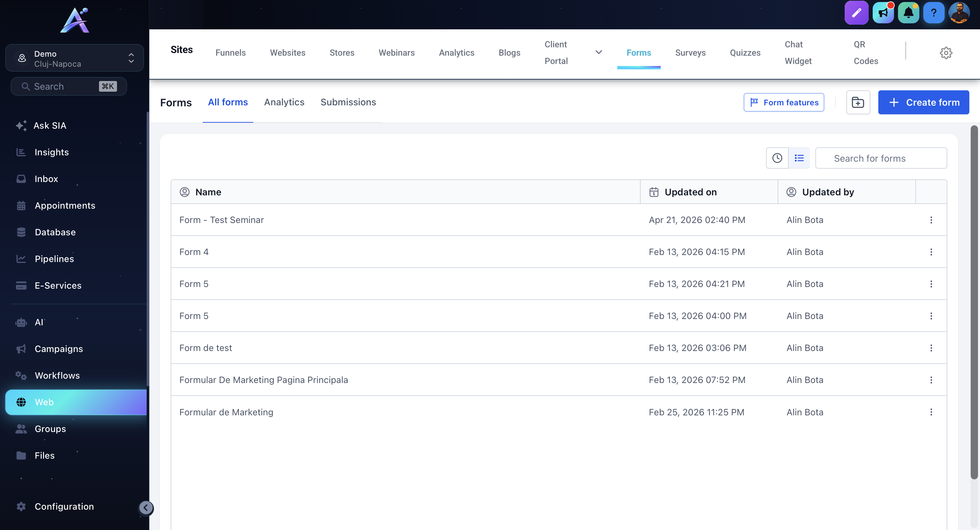Open the Form 4 entry
980x530 pixels.
(x=194, y=252)
